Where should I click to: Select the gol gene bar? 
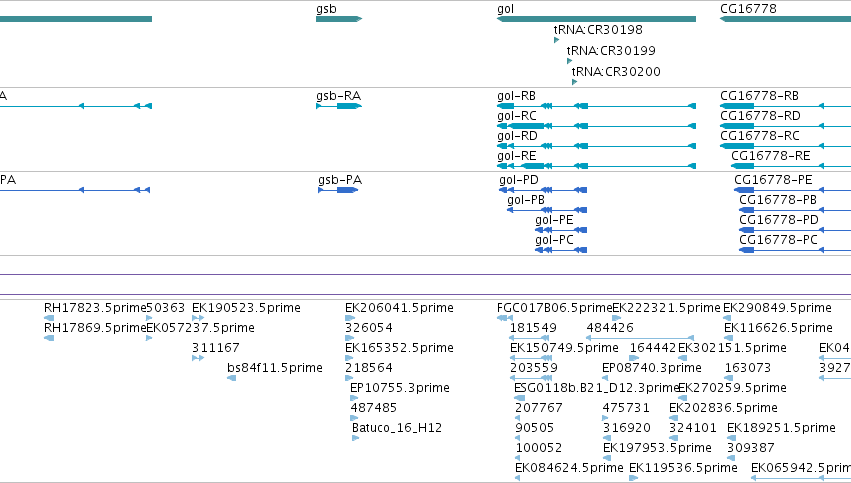(x=596, y=19)
